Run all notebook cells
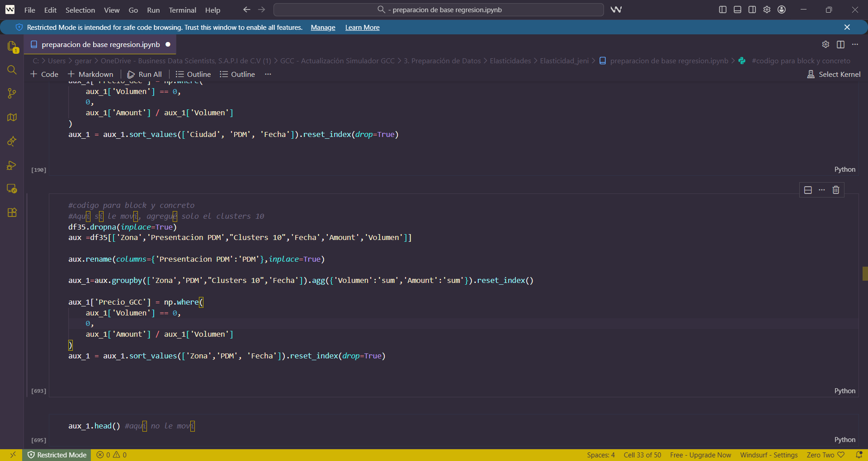Viewport: 868px width, 461px height. 145,74
